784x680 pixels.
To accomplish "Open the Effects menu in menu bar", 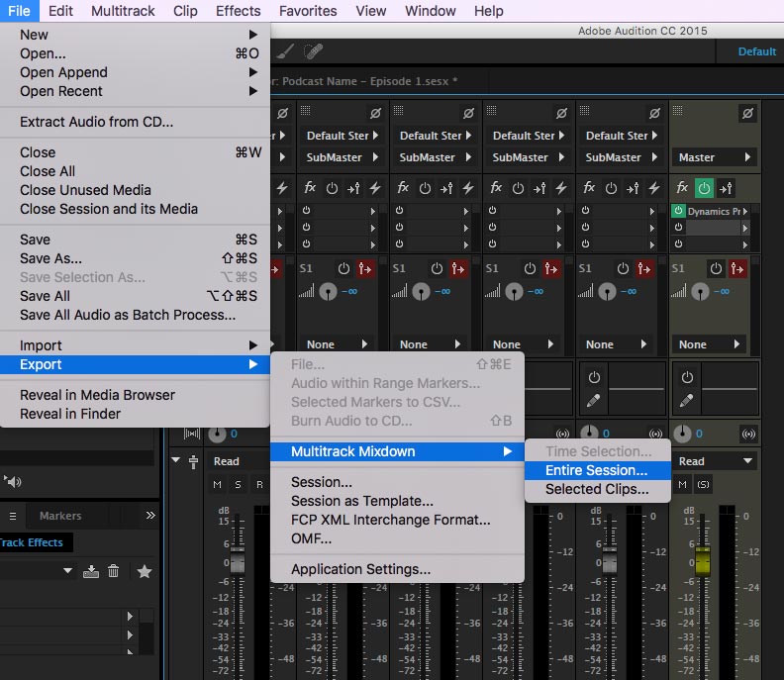I will (x=238, y=11).
